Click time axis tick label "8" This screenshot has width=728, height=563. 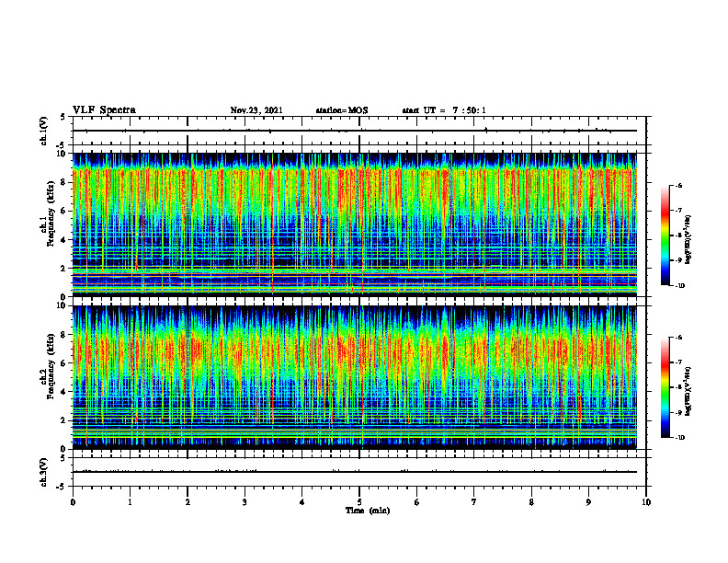[531, 502]
